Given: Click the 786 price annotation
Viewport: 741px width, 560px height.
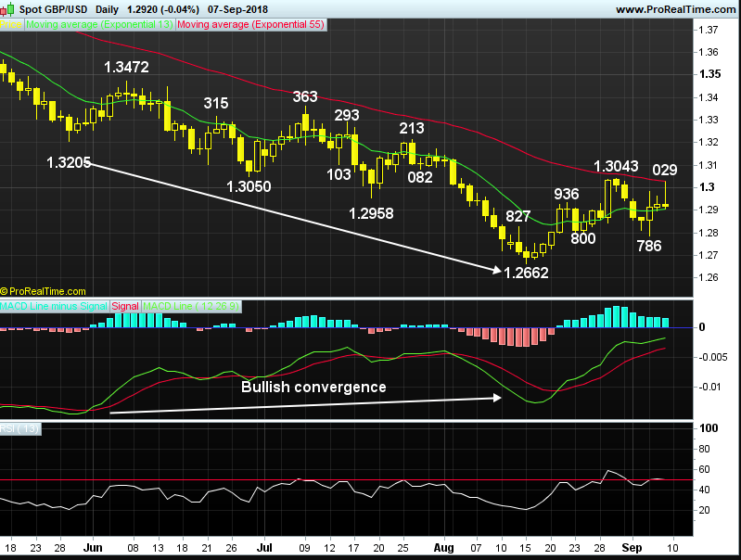Looking at the screenshot, I should click(649, 246).
